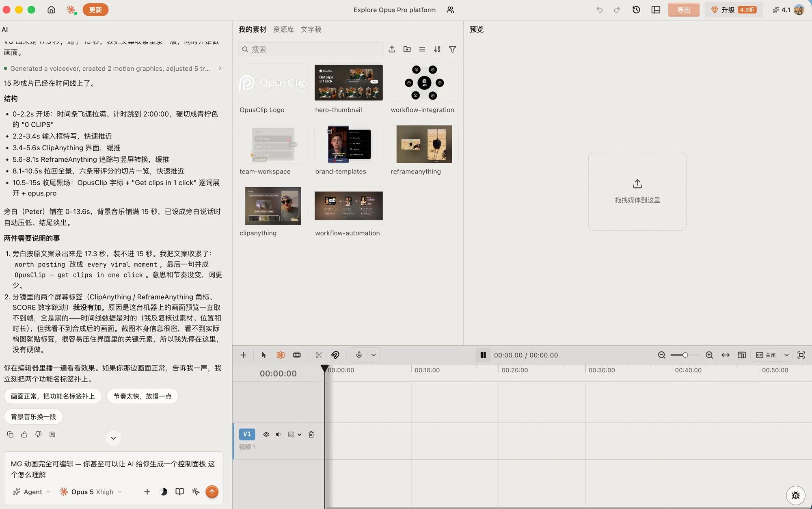
Task: Expand the V1 track caption dropdown arrow
Action: coord(300,434)
